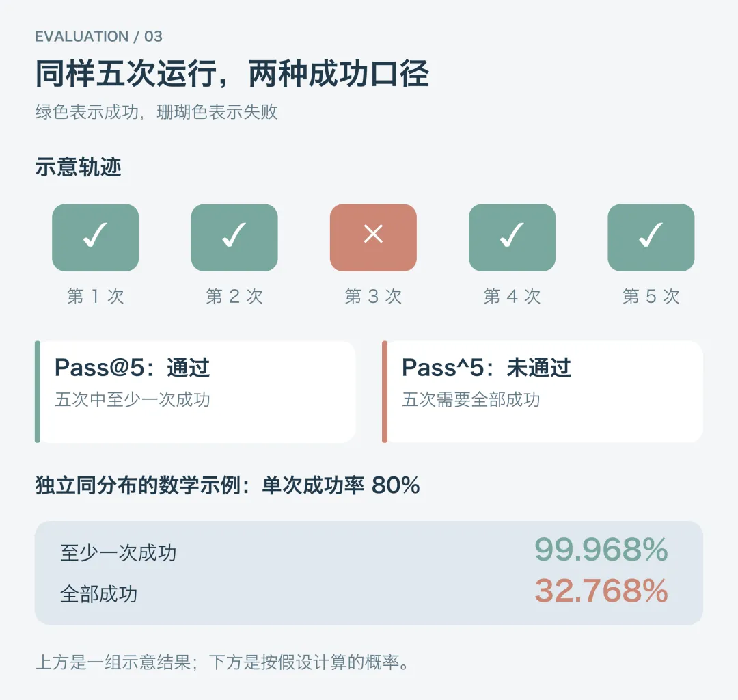Open the Pass@5:通过 card
Image resolution: width=738 pixels, height=700 pixels.
click(x=195, y=392)
